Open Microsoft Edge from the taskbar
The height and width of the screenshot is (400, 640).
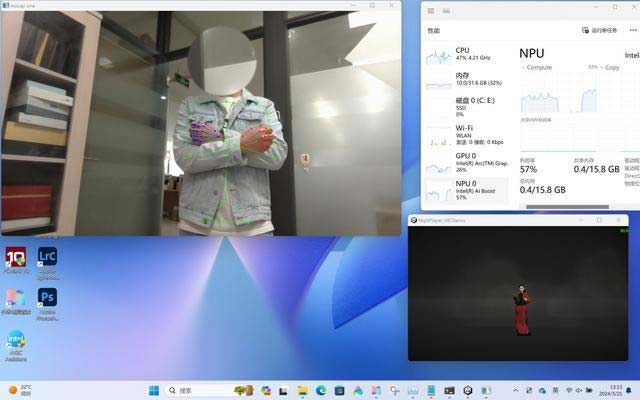point(321,390)
